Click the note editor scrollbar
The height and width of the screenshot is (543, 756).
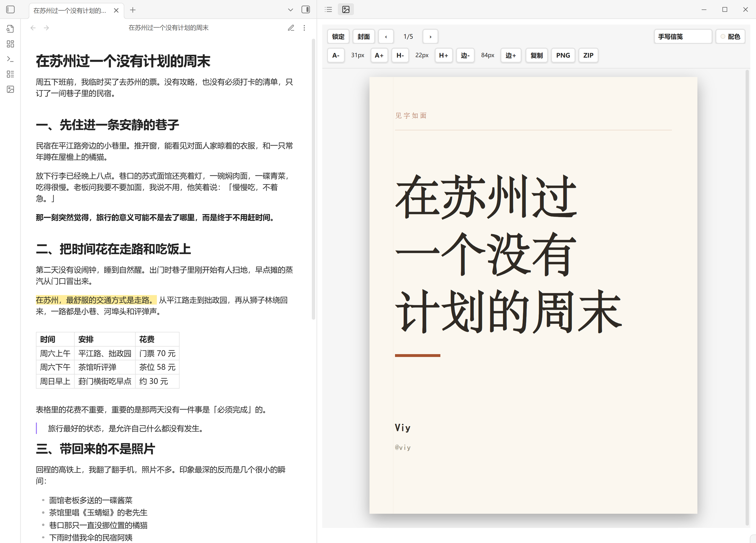[313, 179]
